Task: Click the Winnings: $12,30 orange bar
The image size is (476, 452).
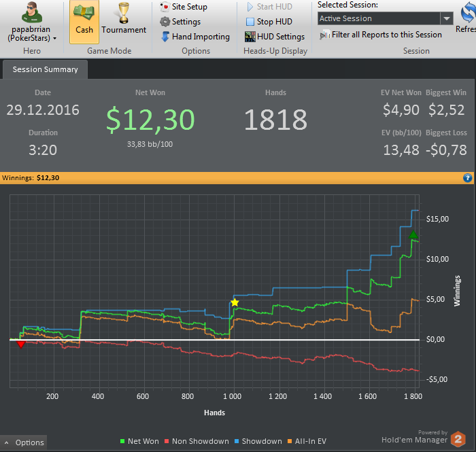Action: [237, 178]
